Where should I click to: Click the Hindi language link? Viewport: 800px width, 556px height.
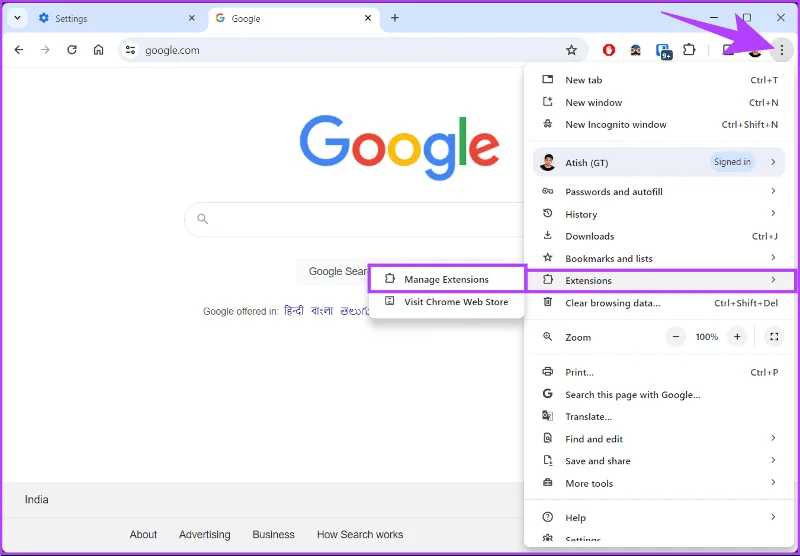coord(294,311)
